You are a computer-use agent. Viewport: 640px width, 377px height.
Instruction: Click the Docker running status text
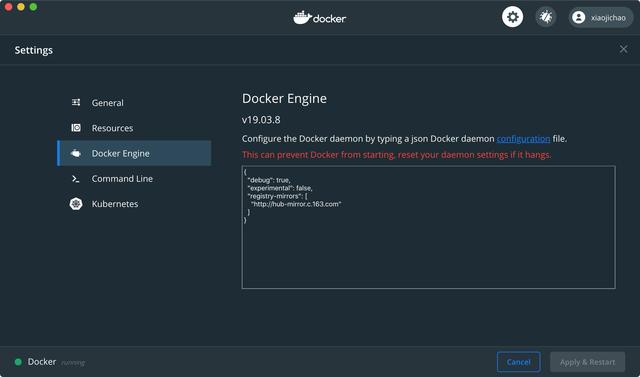pos(73,362)
